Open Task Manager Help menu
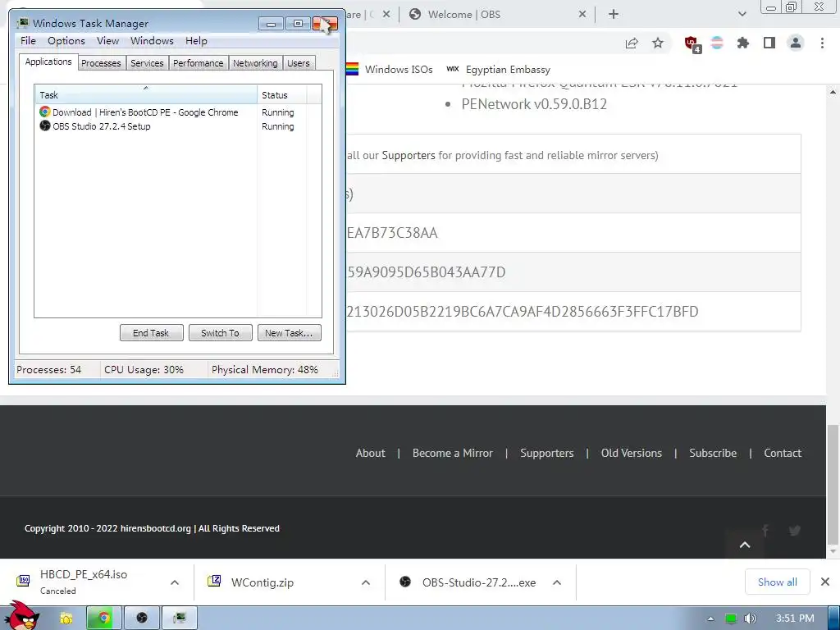 196,41
